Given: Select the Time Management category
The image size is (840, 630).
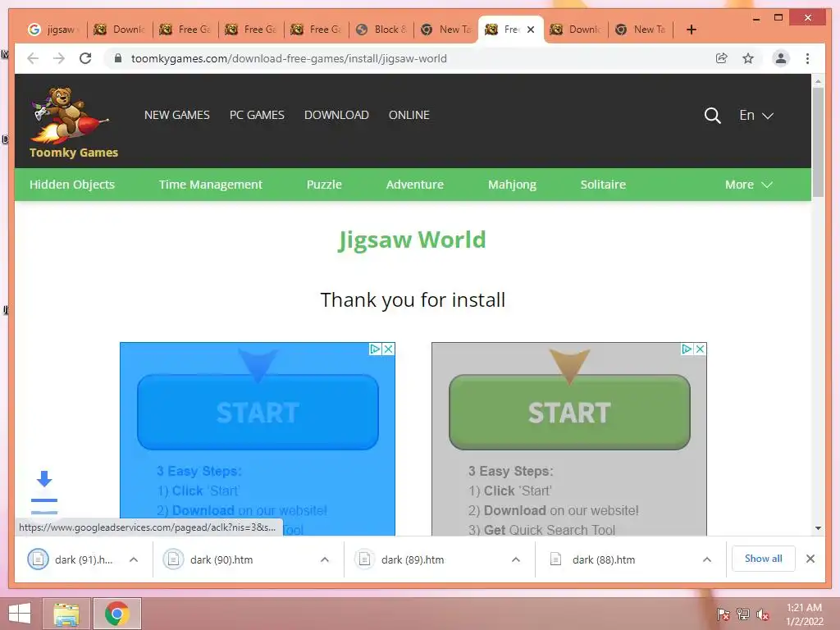Looking at the screenshot, I should point(211,185).
